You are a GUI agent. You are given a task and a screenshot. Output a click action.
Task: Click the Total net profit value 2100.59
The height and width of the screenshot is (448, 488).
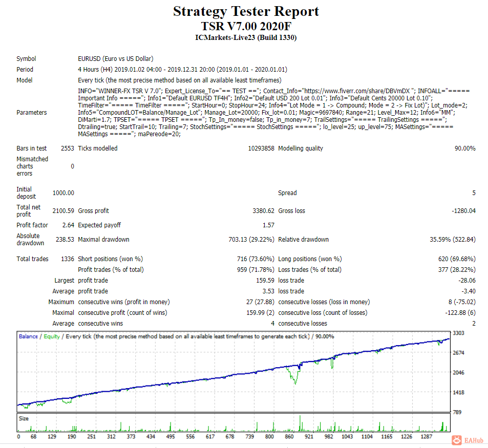[63, 211]
